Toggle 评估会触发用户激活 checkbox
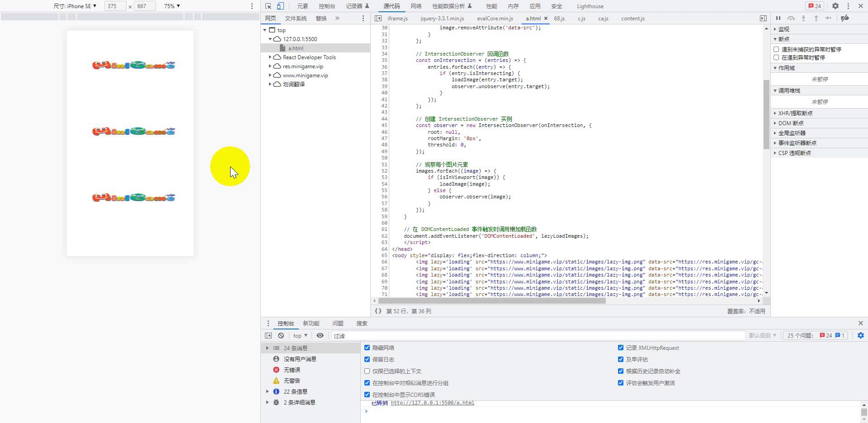The width and height of the screenshot is (868, 423). click(x=621, y=383)
